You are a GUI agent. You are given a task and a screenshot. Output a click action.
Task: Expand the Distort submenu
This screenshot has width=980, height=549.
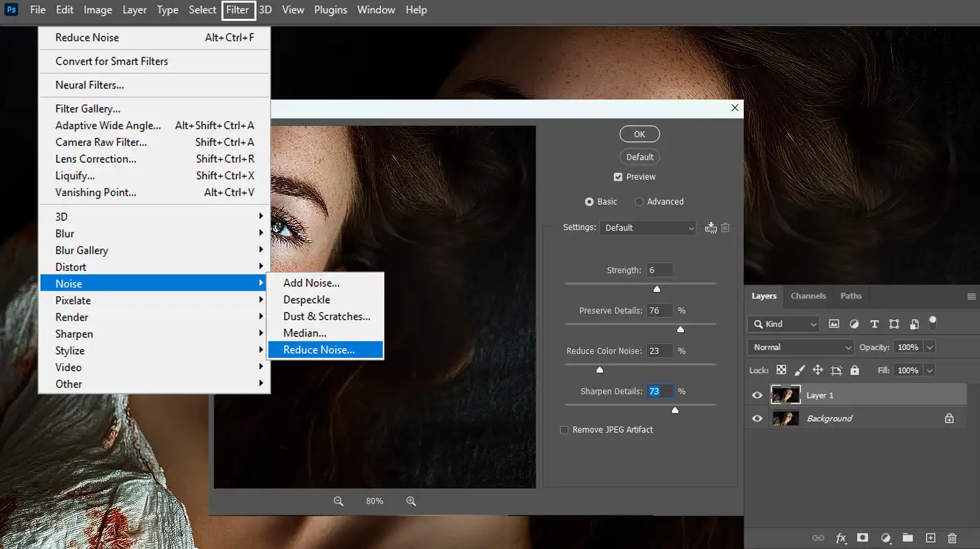[x=154, y=267]
